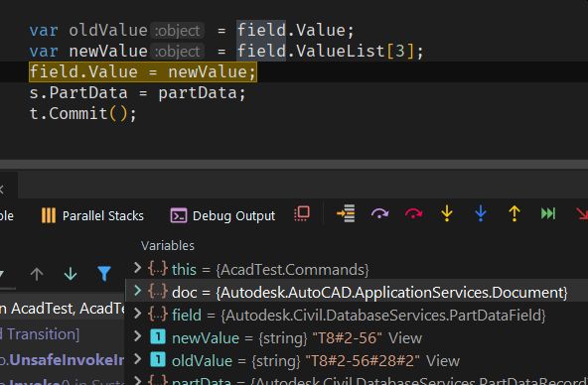588x385 pixels.
Task: Click Show Execution Point icon
Action: click(346, 214)
